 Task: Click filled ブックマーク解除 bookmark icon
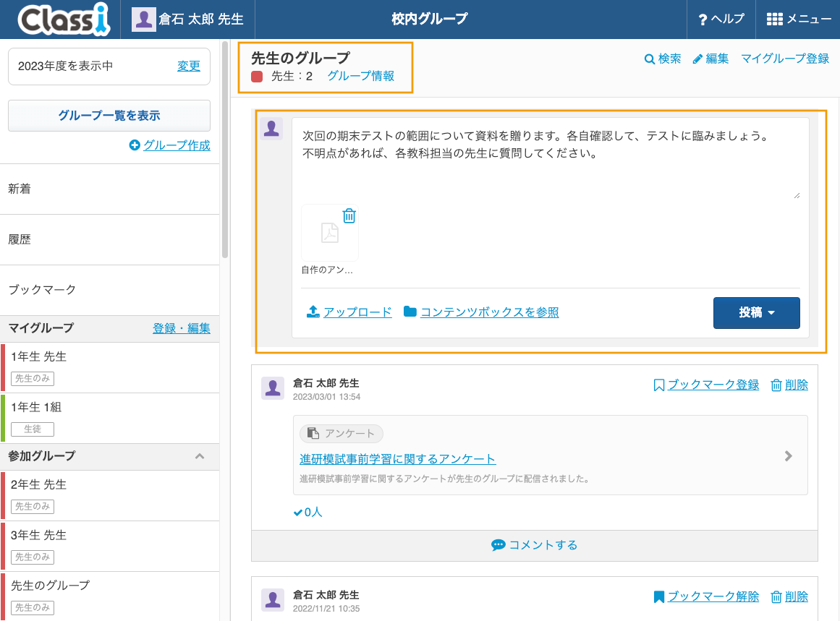click(x=659, y=597)
